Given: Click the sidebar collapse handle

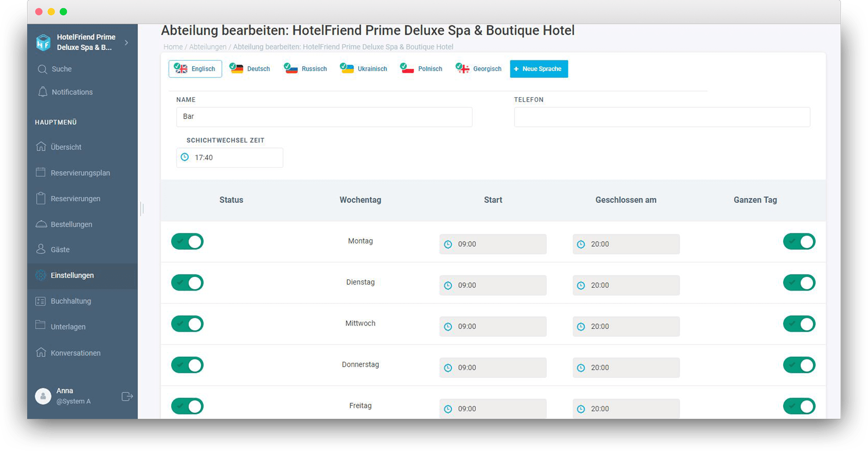Looking at the screenshot, I should point(142,208).
